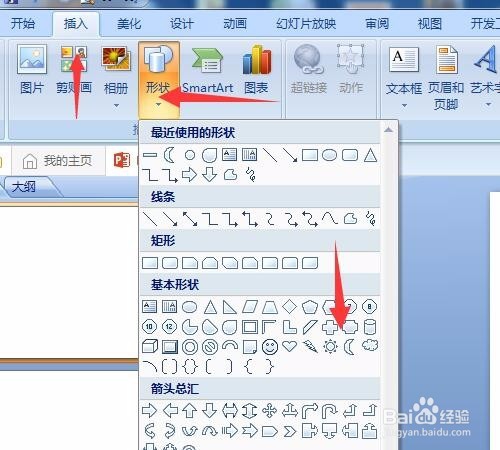Choose the cube basic shape

[x=150, y=347]
